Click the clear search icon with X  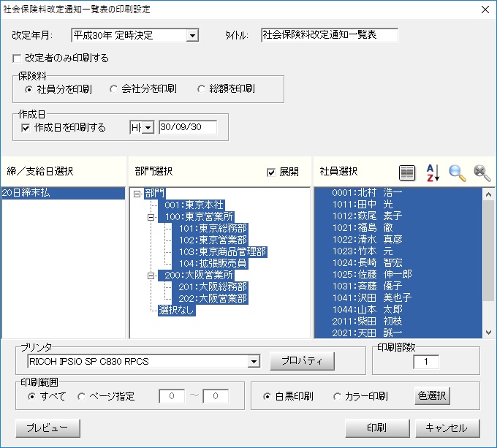click(482, 173)
